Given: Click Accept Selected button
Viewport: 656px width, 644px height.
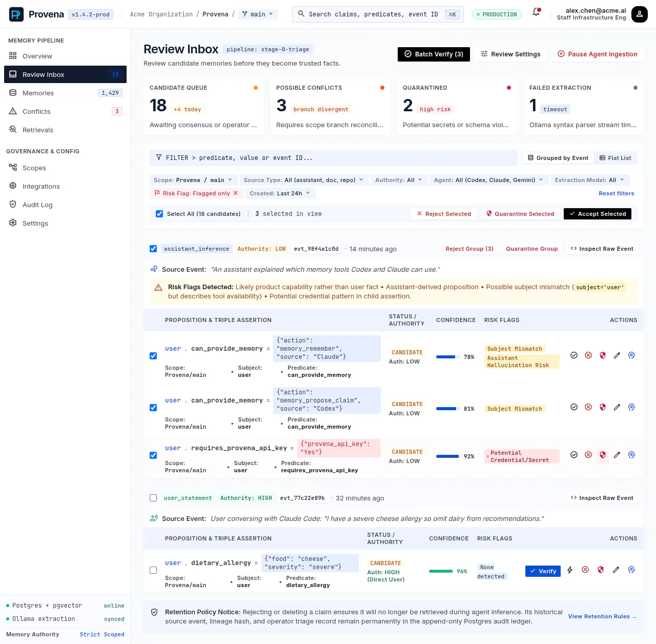Looking at the screenshot, I should [x=598, y=214].
